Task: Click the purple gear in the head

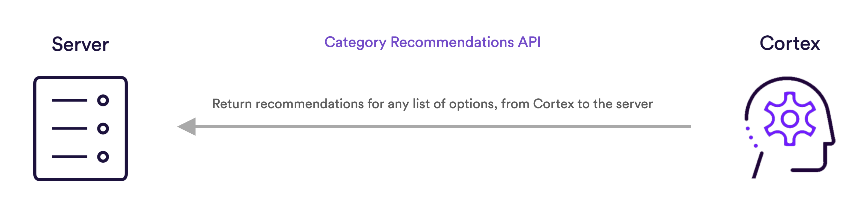Action: point(790,119)
